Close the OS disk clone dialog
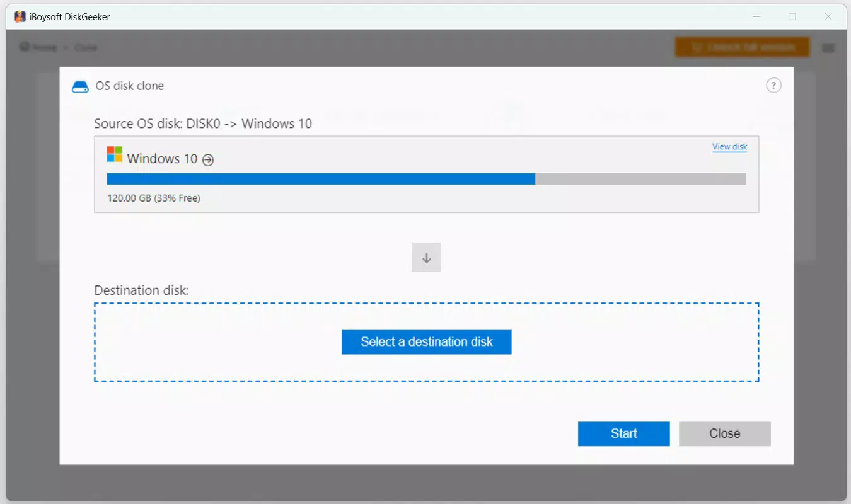Viewport: 851px width, 504px height. click(725, 433)
